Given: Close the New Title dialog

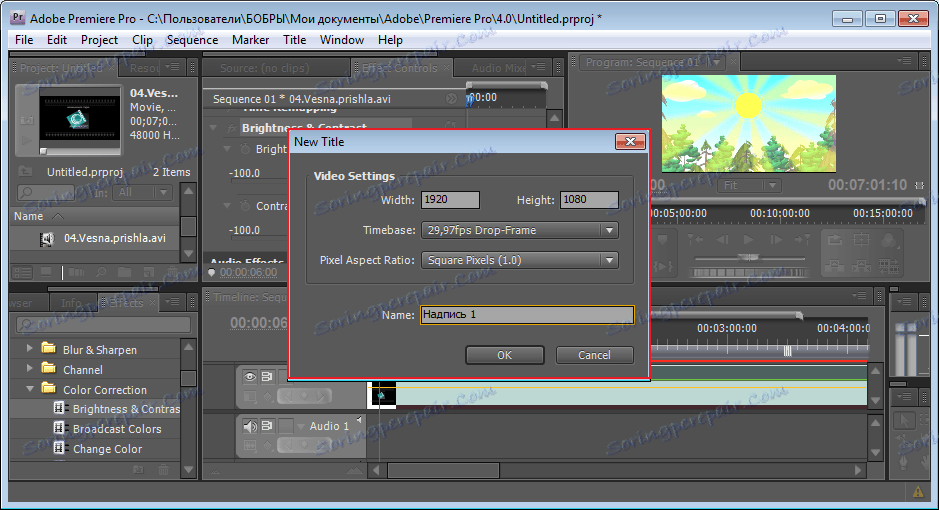Looking at the screenshot, I should (630, 142).
